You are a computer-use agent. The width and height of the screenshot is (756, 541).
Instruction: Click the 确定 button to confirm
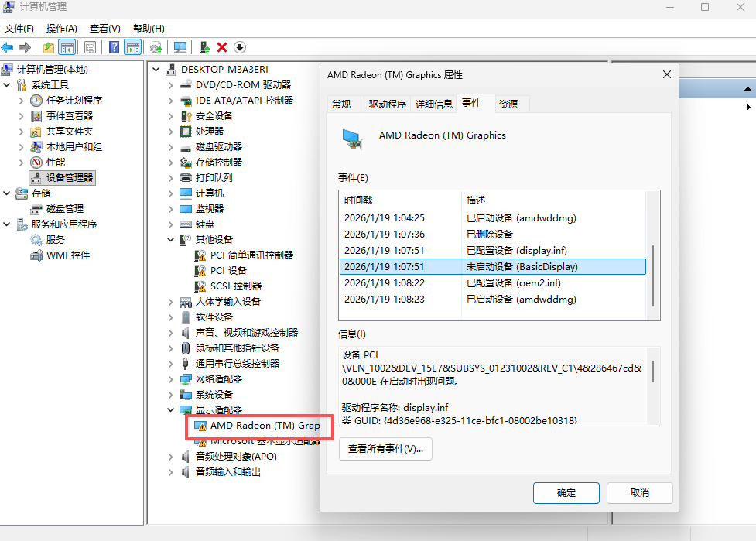coord(566,492)
